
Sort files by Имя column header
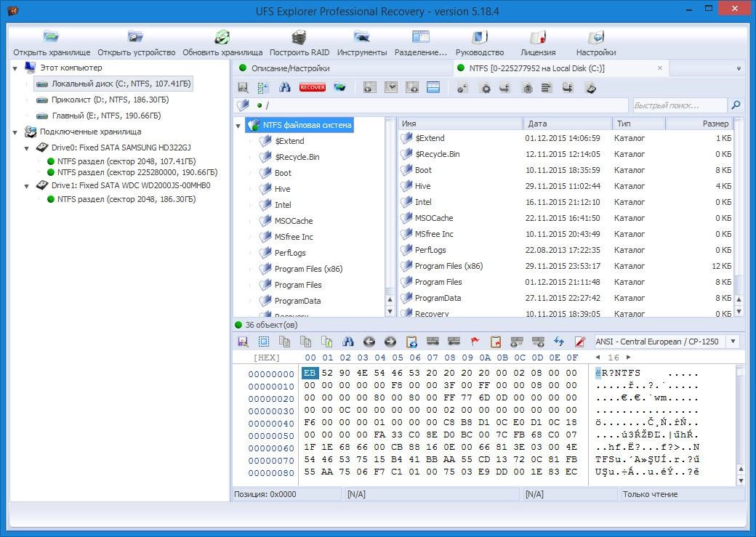[460, 124]
